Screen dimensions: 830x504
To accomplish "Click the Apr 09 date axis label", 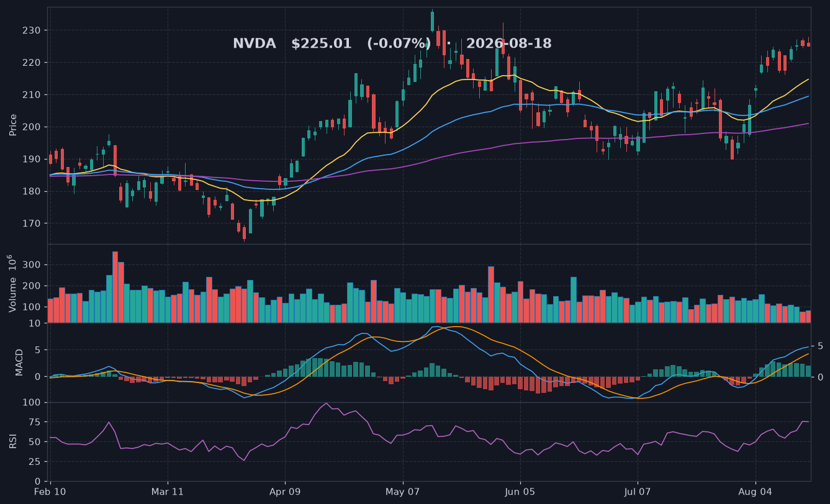I will click(x=285, y=492).
